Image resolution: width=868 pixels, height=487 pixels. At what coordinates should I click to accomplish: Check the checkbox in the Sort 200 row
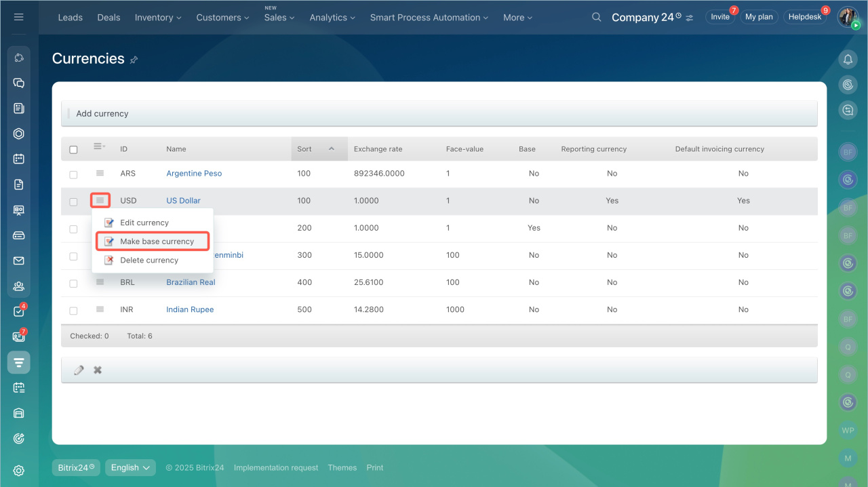click(73, 229)
